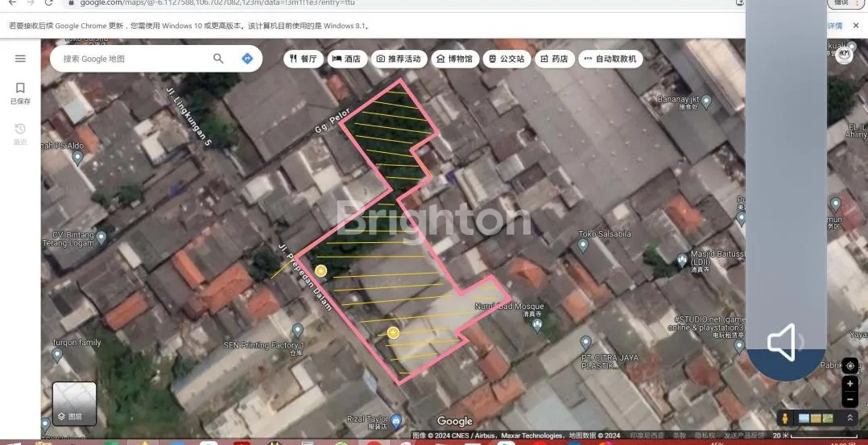This screenshot has height=445, width=868.
Task: Expand the imagery strip chevron arrows
Action: [849, 418]
